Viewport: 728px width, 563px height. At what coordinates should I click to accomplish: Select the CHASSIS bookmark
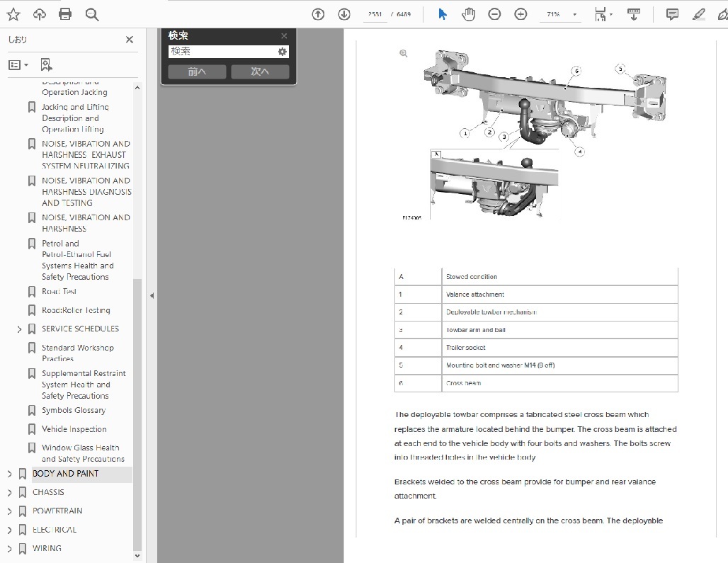point(48,492)
